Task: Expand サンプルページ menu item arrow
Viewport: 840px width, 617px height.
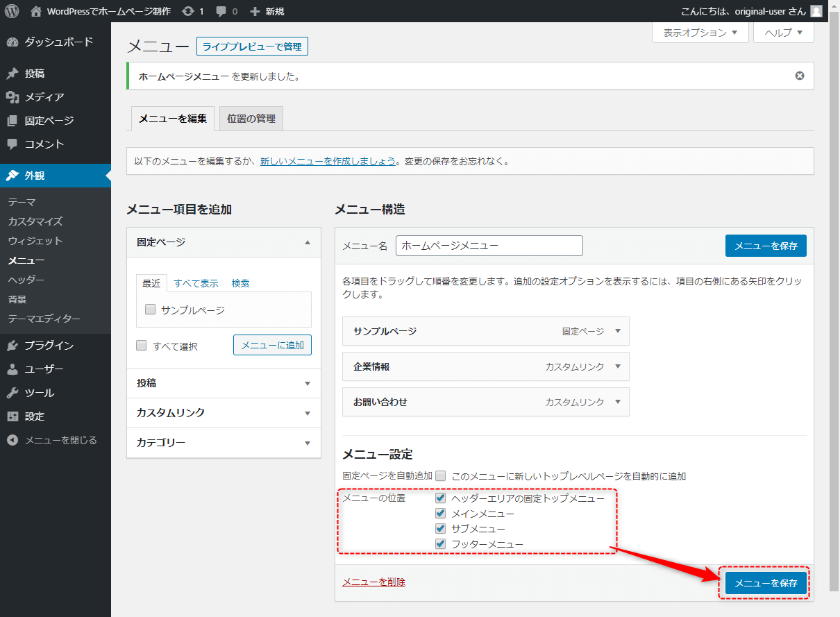Action: pyautogui.click(x=618, y=331)
